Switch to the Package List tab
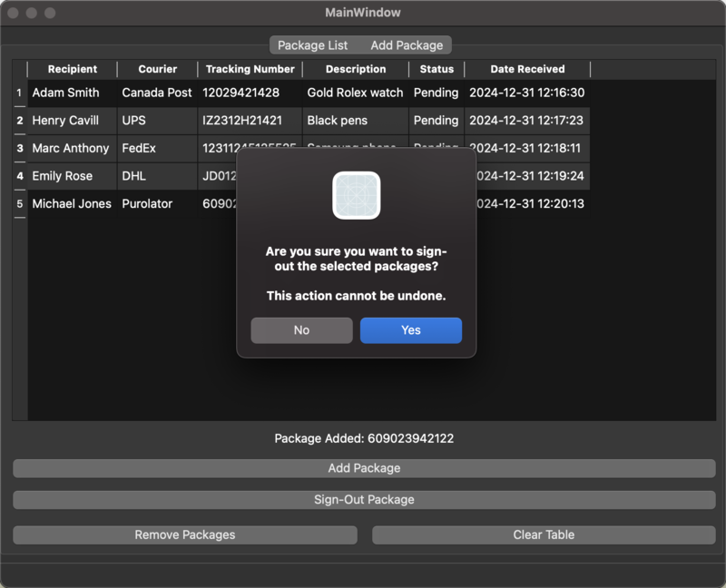 click(312, 45)
